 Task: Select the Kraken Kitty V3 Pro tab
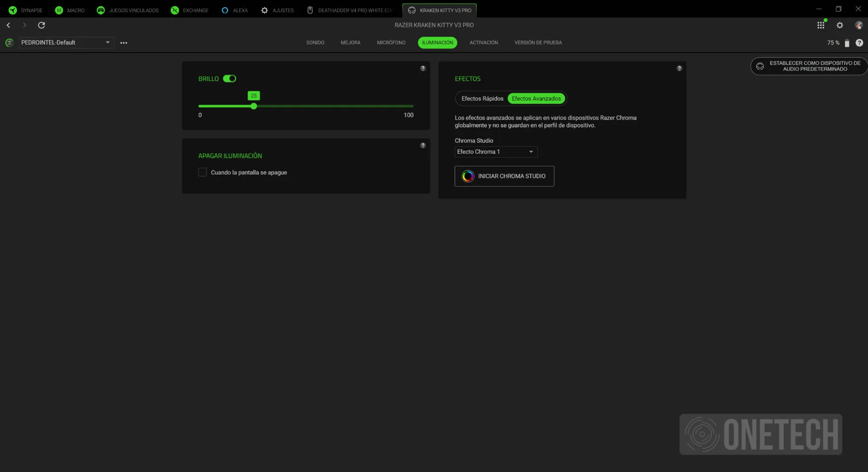pos(439,10)
